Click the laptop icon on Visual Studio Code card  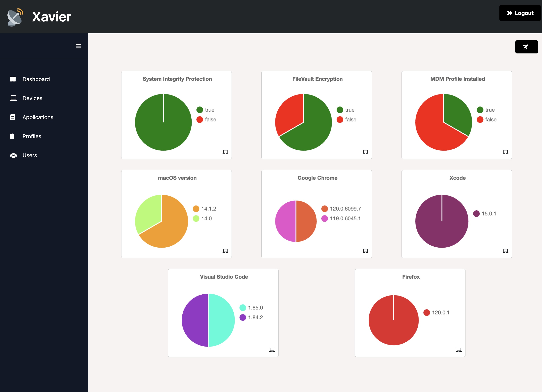(272, 350)
